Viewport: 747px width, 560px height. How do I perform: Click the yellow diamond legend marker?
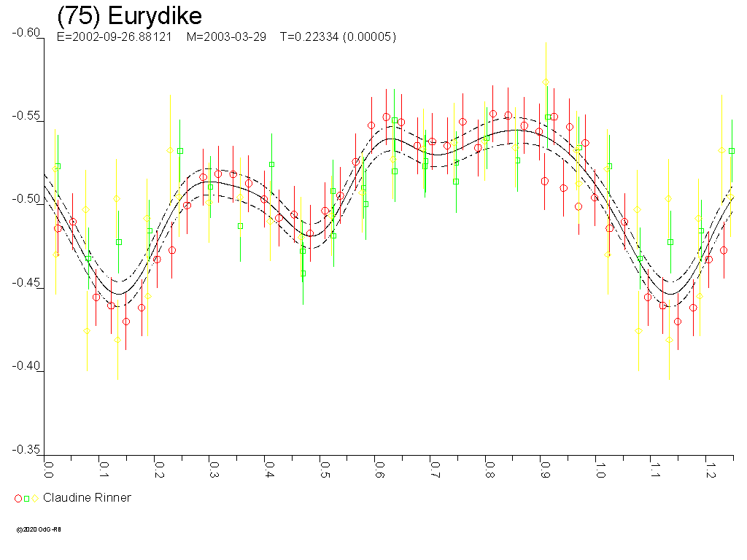(35, 499)
